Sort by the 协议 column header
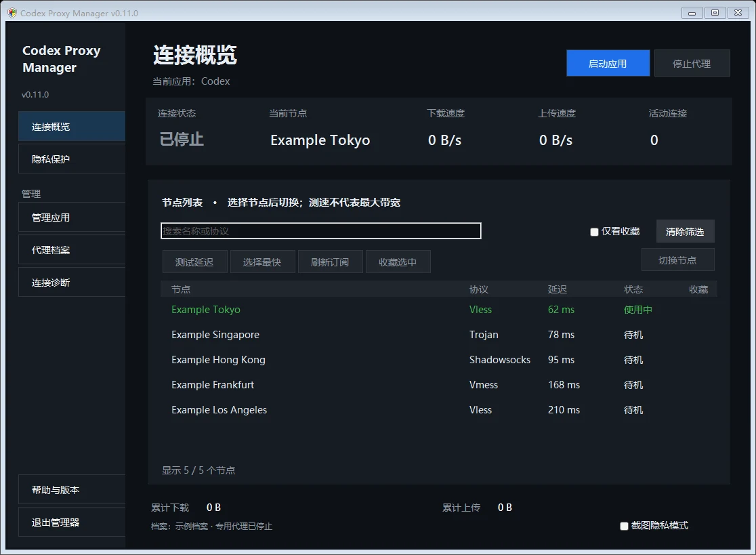Viewport: 756px width, 555px height. pos(479,289)
